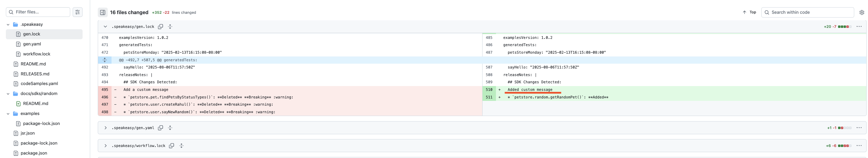Image resolution: width=868 pixels, height=158 pixels.
Task: Select RELEASES.md in the file tree
Action: coord(35,74)
